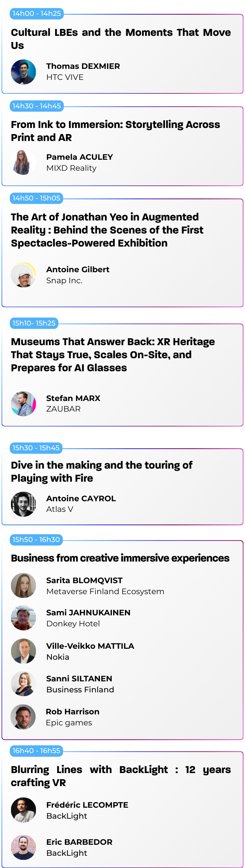Select the 16h40 - 16h55 time badge
This screenshot has height=868, width=245.
[x=36, y=751]
